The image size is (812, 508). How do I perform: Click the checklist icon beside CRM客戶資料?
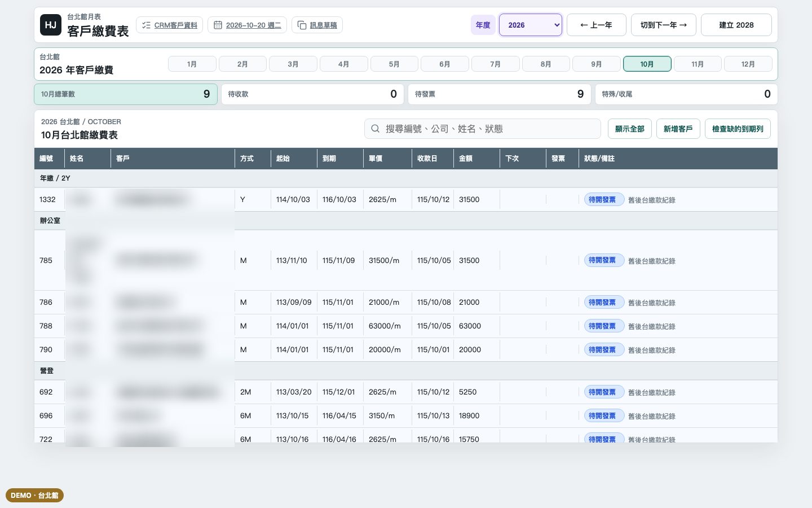click(147, 25)
